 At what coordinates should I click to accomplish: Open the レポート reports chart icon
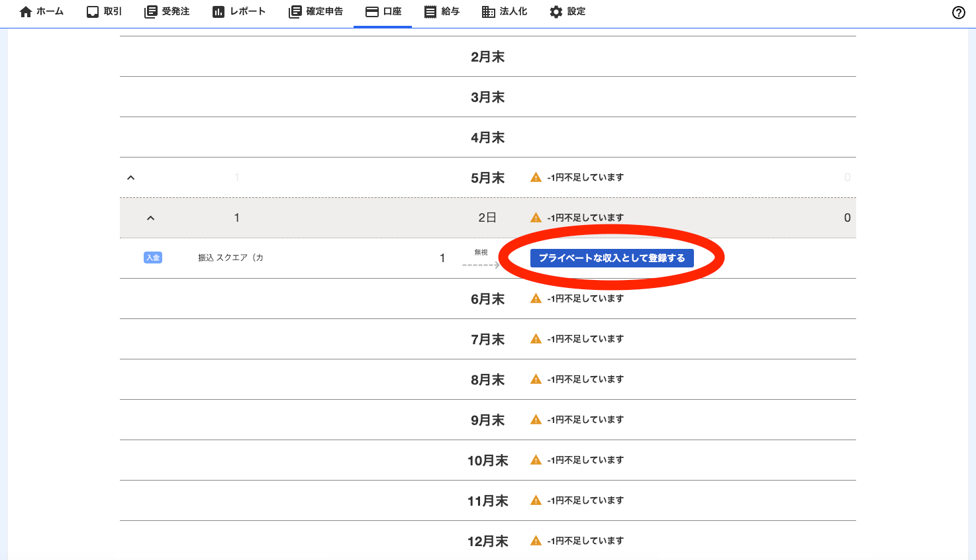click(x=219, y=12)
